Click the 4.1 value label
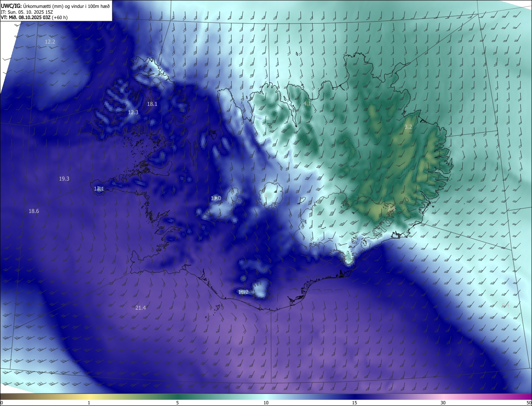 pyautogui.click(x=307, y=103)
